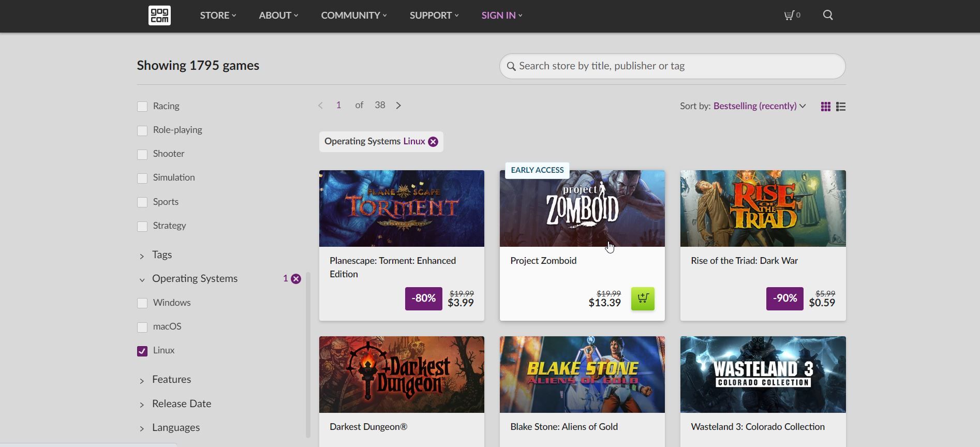Tick the Simulation genre checkbox
The height and width of the screenshot is (447, 980).
pyautogui.click(x=142, y=178)
